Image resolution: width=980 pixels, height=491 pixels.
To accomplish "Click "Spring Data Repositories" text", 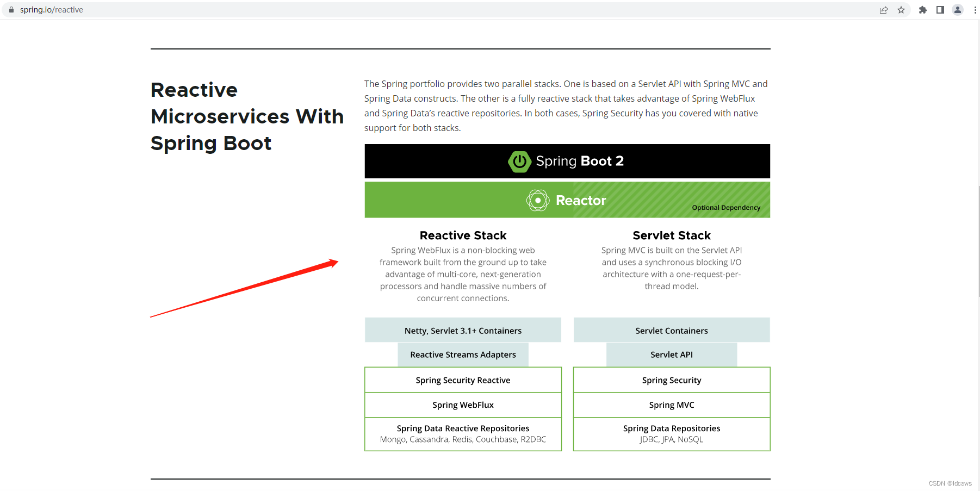I will 672,428.
